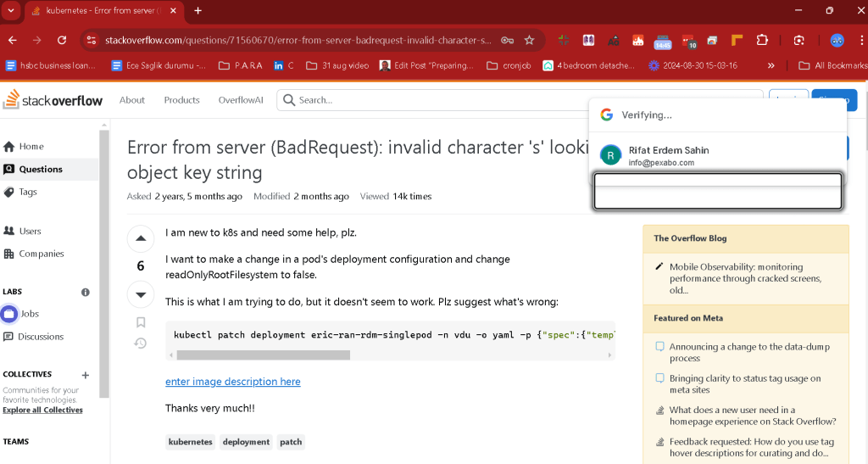Click the extension icon with badge 10
Screen dimensions: 868x464
pos(688,41)
